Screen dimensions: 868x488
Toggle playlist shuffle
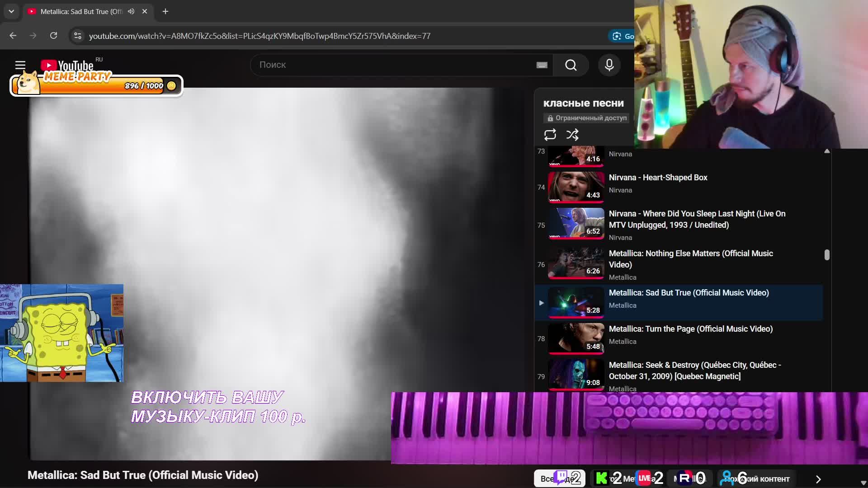click(x=572, y=135)
